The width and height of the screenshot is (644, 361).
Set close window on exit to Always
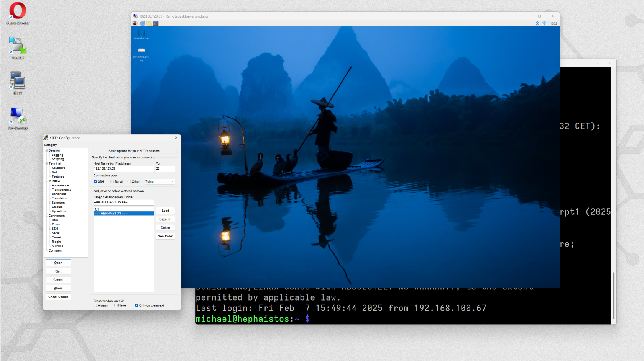(95, 305)
